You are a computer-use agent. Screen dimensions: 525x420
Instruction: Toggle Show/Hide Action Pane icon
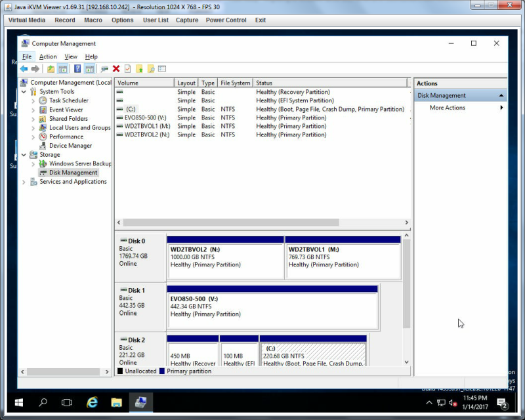pyautogui.click(x=89, y=69)
